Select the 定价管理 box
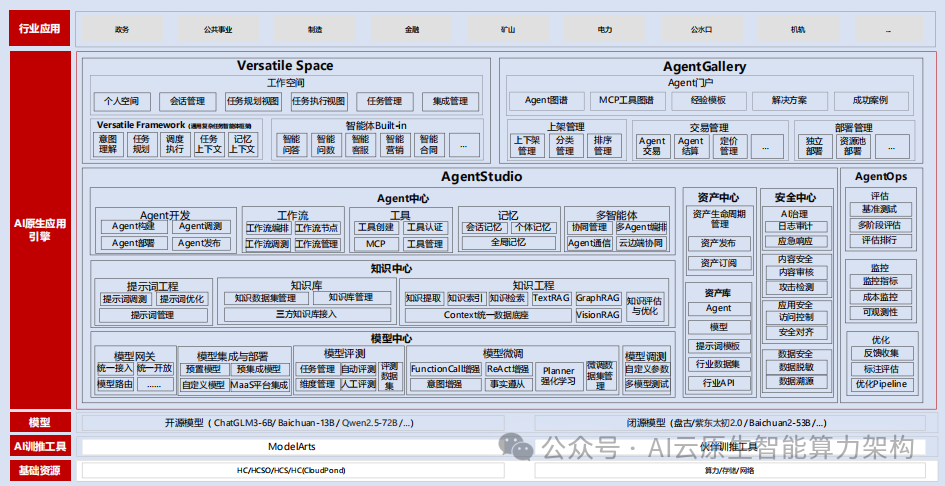 pyautogui.click(x=729, y=146)
